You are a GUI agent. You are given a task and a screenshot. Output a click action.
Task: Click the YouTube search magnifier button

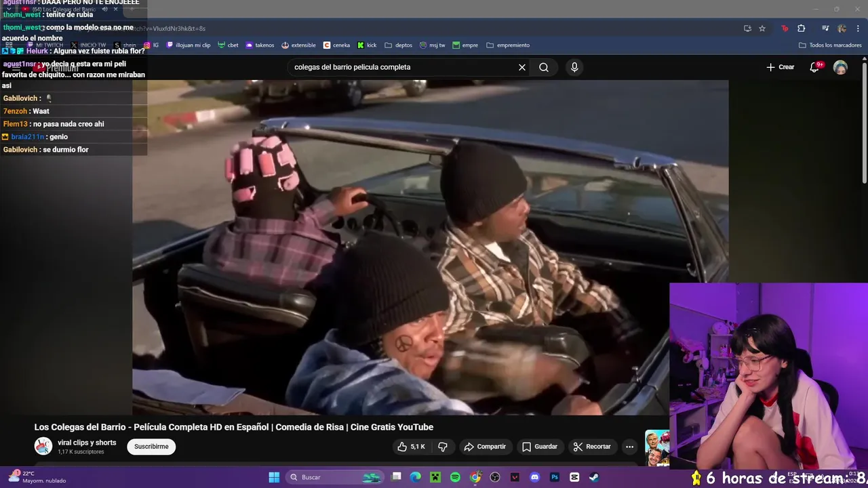(x=544, y=67)
